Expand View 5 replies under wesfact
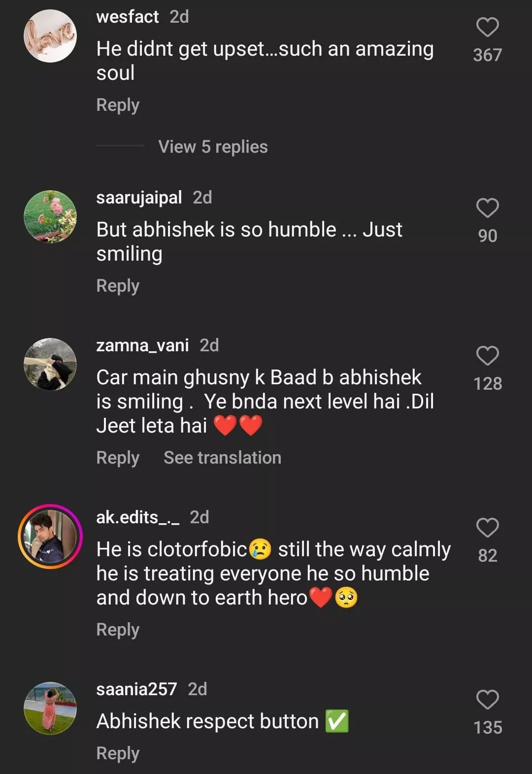Viewport: 532px width, 774px height. tap(213, 147)
